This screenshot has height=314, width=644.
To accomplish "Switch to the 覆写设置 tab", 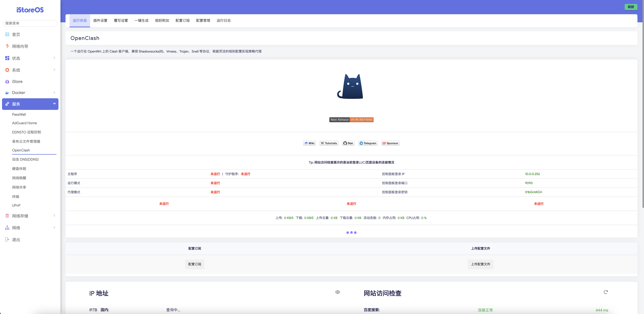I will point(121,21).
